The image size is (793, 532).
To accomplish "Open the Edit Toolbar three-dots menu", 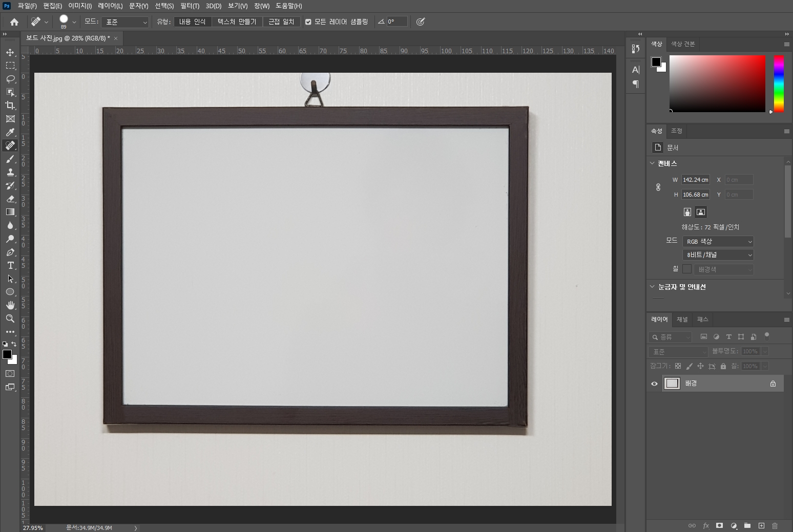I will (10, 332).
